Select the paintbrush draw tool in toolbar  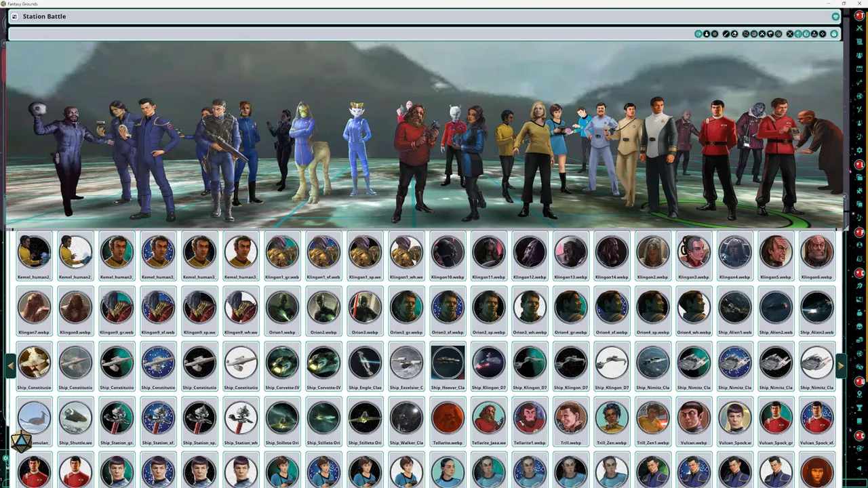(x=726, y=34)
